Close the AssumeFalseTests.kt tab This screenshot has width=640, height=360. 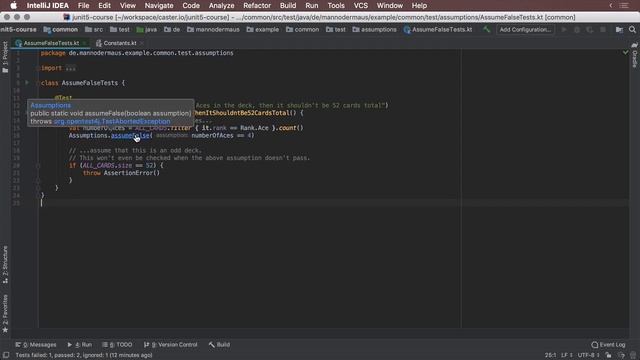click(84, 43)
